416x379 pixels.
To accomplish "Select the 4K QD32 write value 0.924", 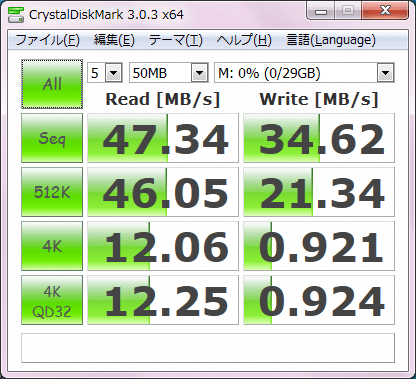I will click(x=319, y=300).
